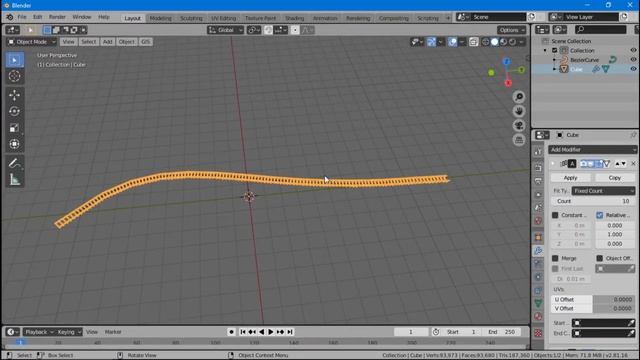Enable the Object Offset checkbox

(x=600, y=258)
